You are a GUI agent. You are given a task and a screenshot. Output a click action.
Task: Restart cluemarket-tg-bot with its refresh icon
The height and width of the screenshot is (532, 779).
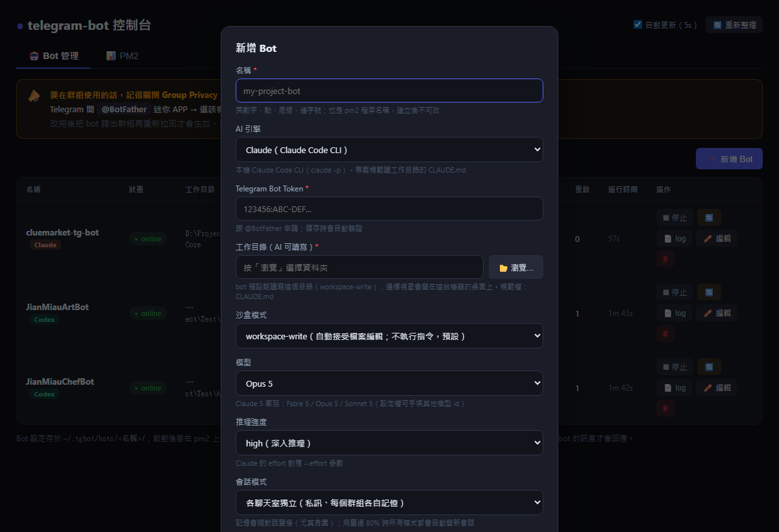(x=709, y=218)
